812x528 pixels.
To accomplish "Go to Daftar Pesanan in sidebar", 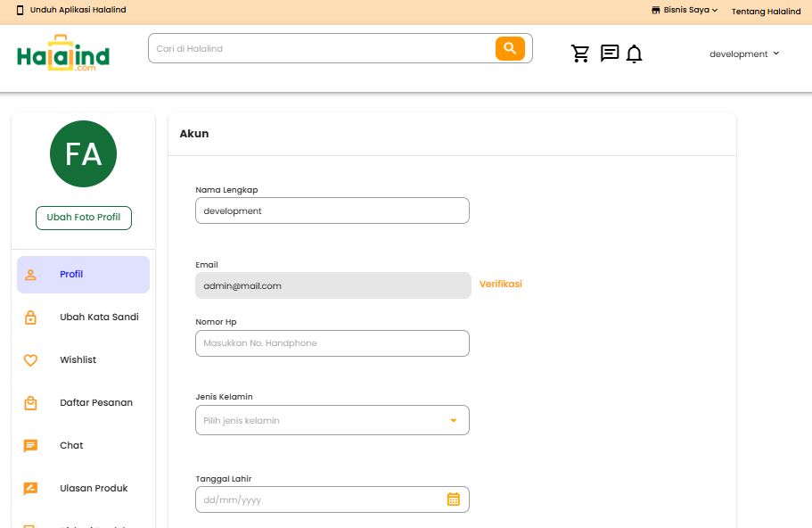I will coord(96,403).
